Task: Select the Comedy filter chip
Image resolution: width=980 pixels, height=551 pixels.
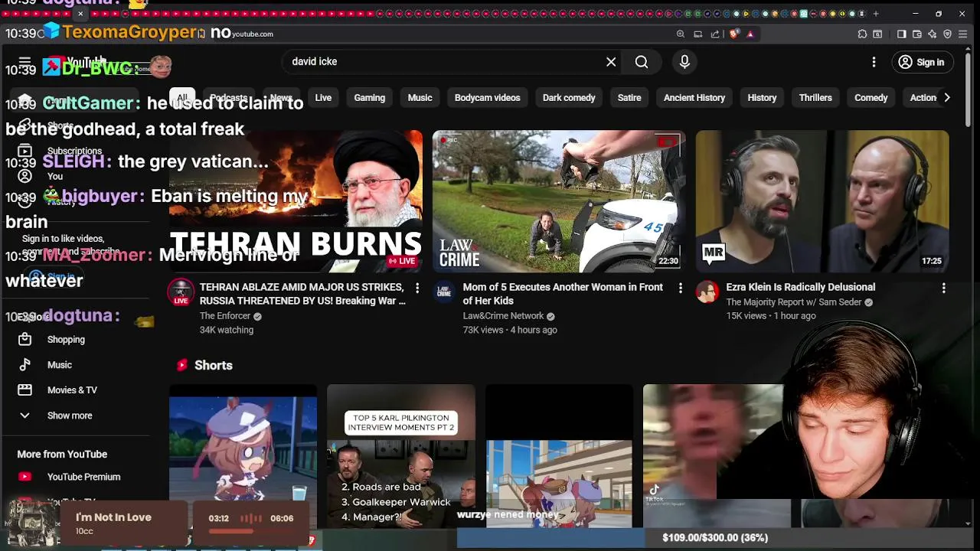Action: 871,98
